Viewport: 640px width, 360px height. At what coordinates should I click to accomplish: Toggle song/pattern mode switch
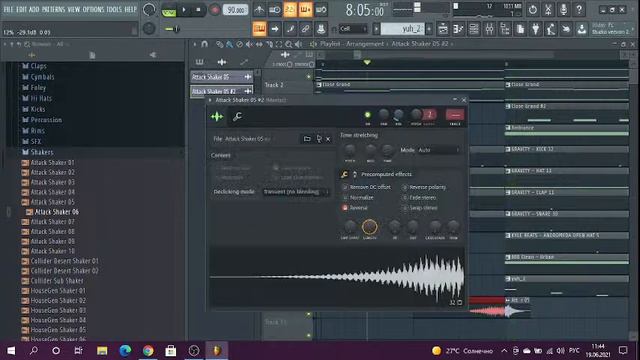[169, 10]
